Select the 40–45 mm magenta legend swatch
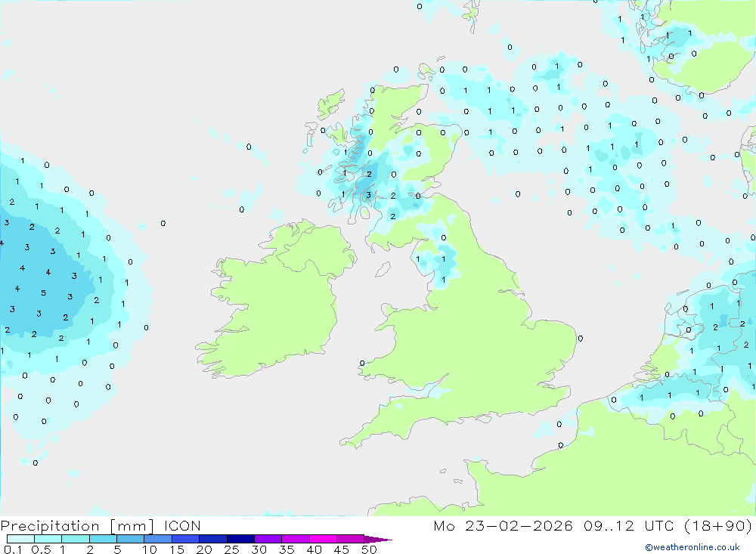Viewport: 756px width, 554px height. click(x=323, y=539)
